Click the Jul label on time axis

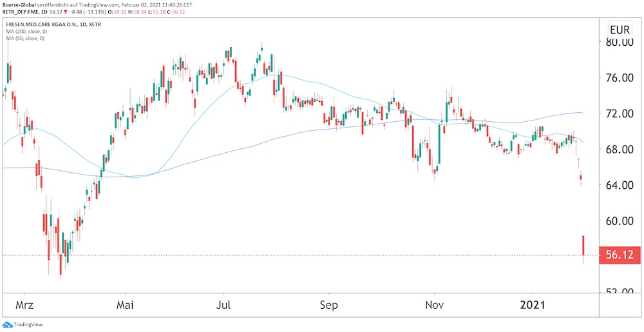pos(223,303)
